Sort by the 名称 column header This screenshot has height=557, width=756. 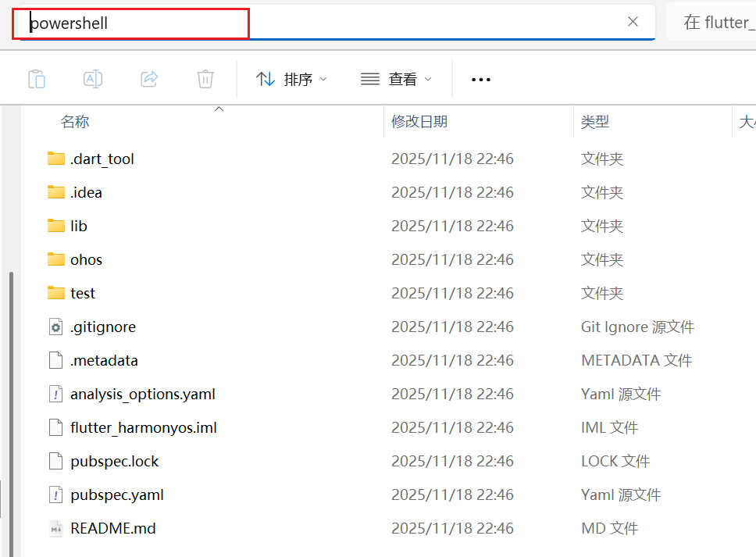click(75, 122)
